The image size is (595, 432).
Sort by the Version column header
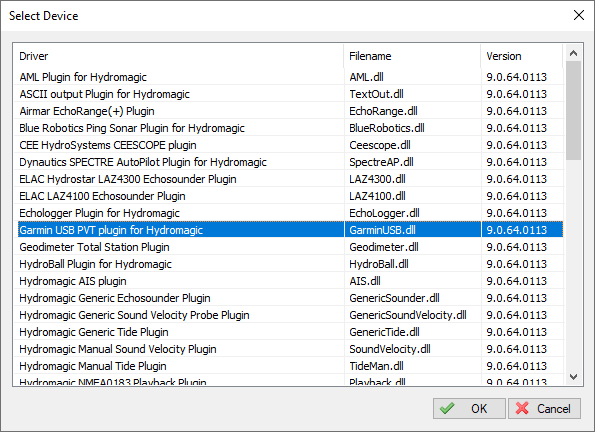(x=522, y=56)
